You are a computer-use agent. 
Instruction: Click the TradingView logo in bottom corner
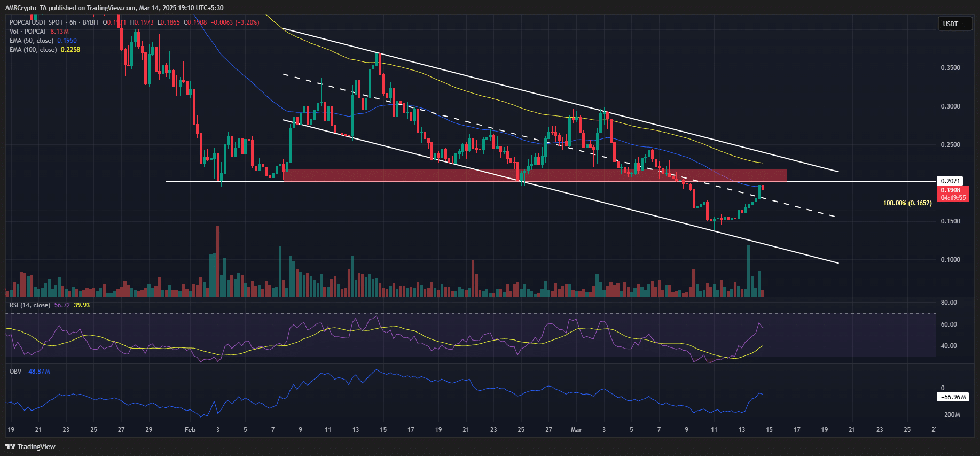(30, 446)
